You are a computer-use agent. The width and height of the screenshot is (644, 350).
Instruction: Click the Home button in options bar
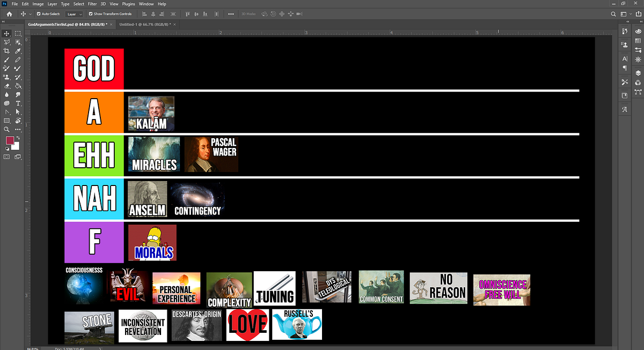pyautogui.click(x=9, y=14)
